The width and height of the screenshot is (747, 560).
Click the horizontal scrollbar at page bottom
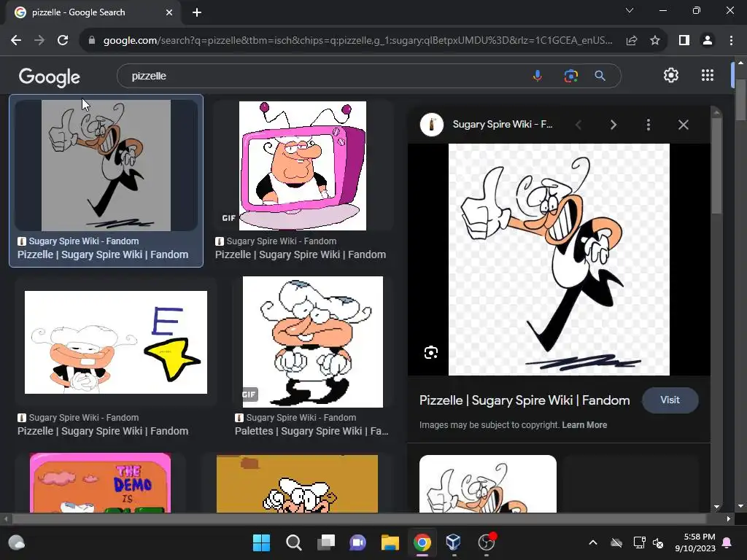coord(360,518)
